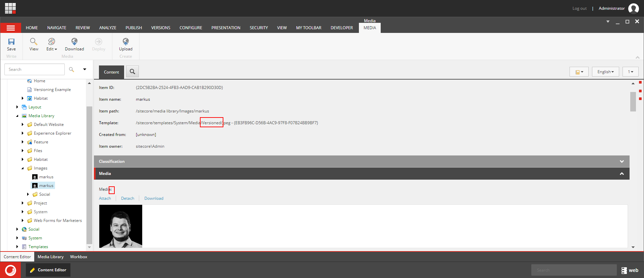Click the Experience Explorer folder icon
Screen dimensions: 644x278
tap(30, 133)
